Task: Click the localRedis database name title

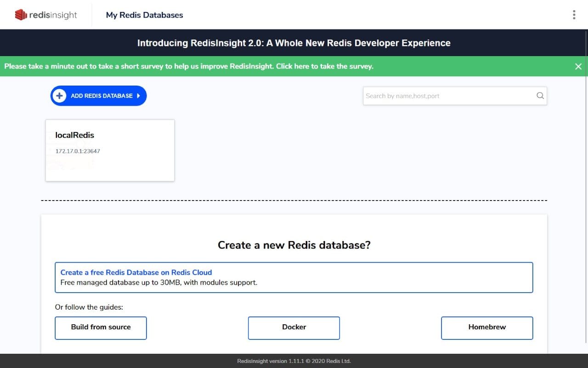Action: [74, 135]
